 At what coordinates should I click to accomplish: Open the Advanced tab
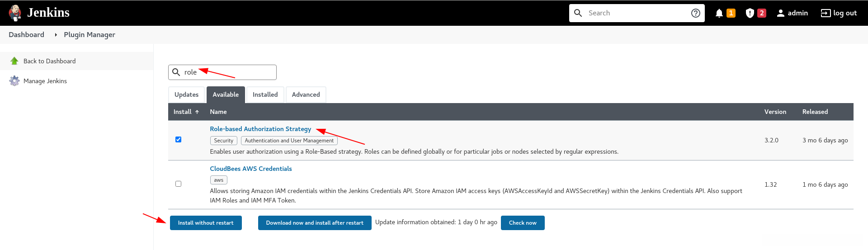point(306,94)
